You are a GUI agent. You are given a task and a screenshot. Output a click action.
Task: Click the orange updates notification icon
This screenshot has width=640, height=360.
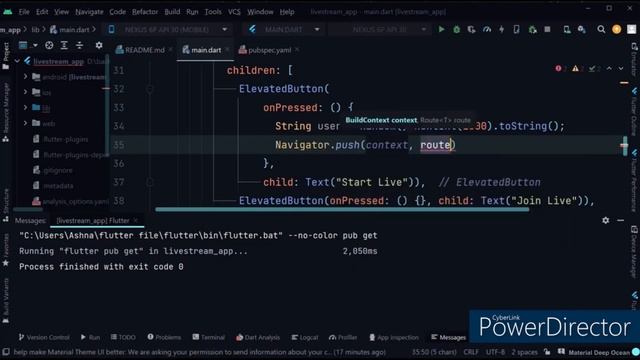pos(617,29)
